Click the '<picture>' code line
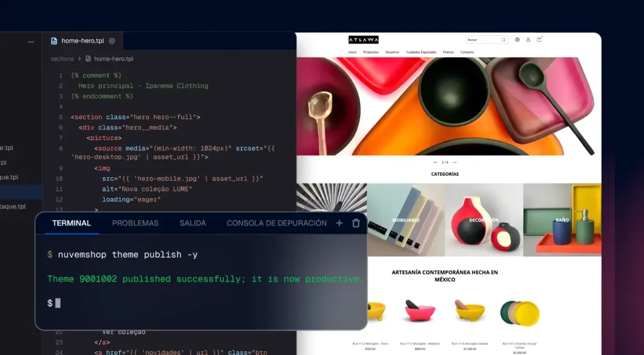Image resolution: width=644 pixels, height=355 pixels. (104, 138)
